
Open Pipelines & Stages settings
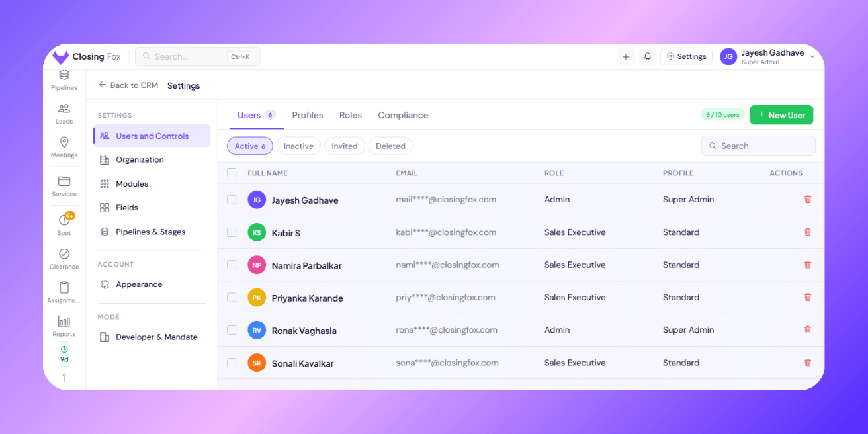click(x=150, y=232)
